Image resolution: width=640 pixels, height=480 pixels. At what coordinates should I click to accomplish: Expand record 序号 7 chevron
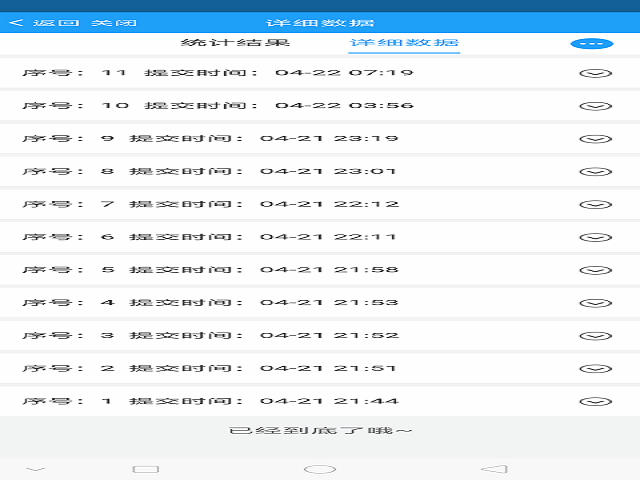coord(595,205)
